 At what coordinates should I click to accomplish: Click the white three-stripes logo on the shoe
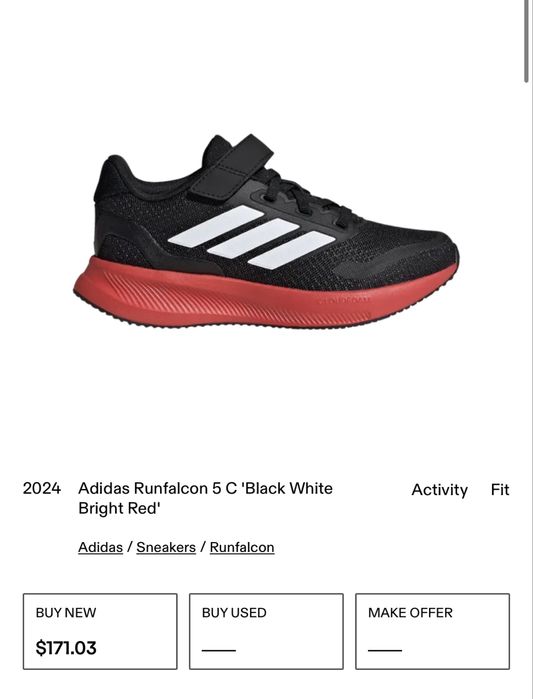(x=252, y=237)
